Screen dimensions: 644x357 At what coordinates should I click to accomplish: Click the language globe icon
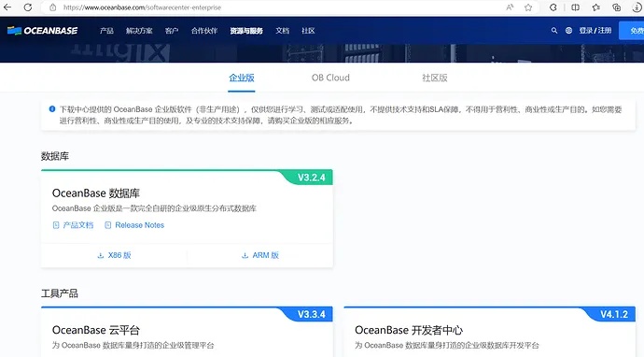click(x=568, y=31)
